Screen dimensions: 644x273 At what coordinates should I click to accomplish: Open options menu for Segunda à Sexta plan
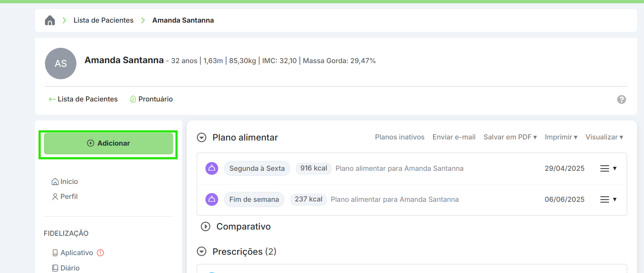[608, 168]
